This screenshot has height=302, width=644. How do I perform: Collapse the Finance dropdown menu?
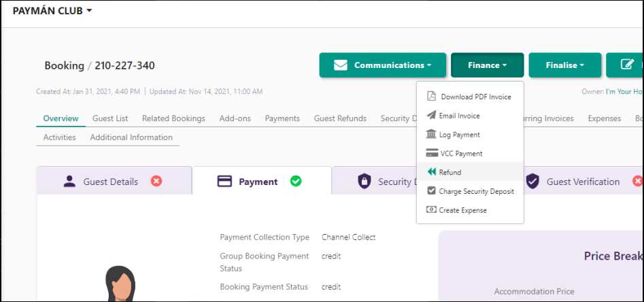click(487, 65)
